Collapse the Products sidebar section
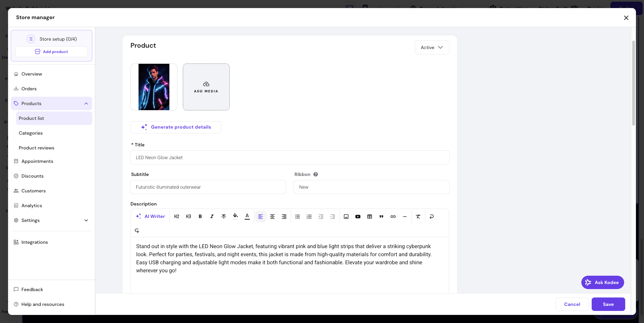644x323 pixels. (x=86, y=103)
